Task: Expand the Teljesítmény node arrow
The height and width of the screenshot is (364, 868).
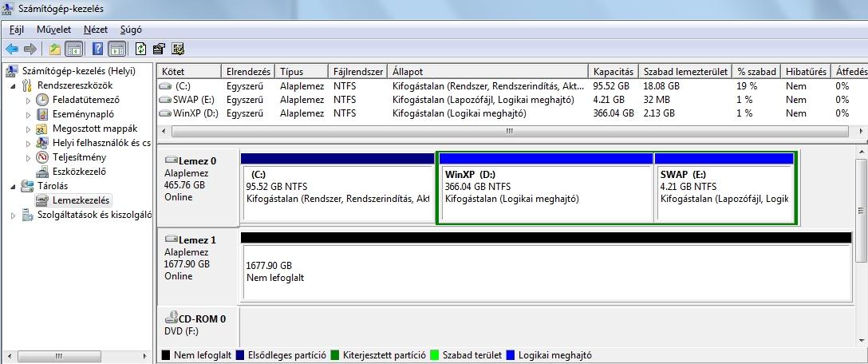Action: tap(29, 158)
